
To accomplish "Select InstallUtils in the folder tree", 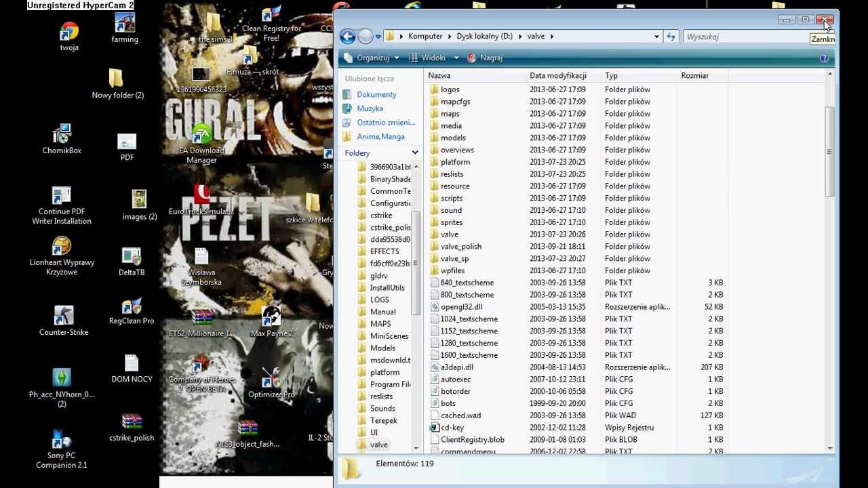I will (387, 288).
